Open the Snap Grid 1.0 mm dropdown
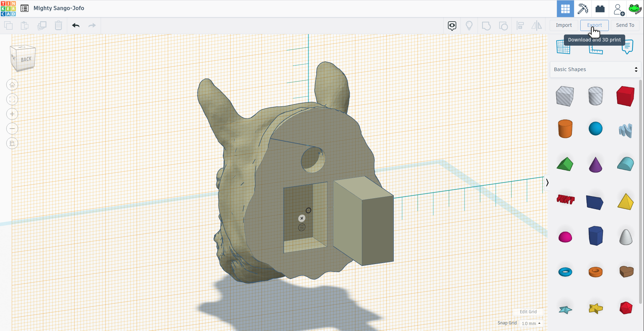644x331 pixels. click(x=531, y=323)
